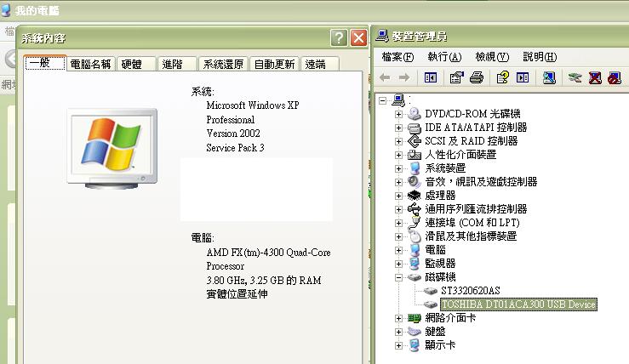Open Properties icon in Device Manager toolbar
Viewport: 629px width, 364px height.
456,77
